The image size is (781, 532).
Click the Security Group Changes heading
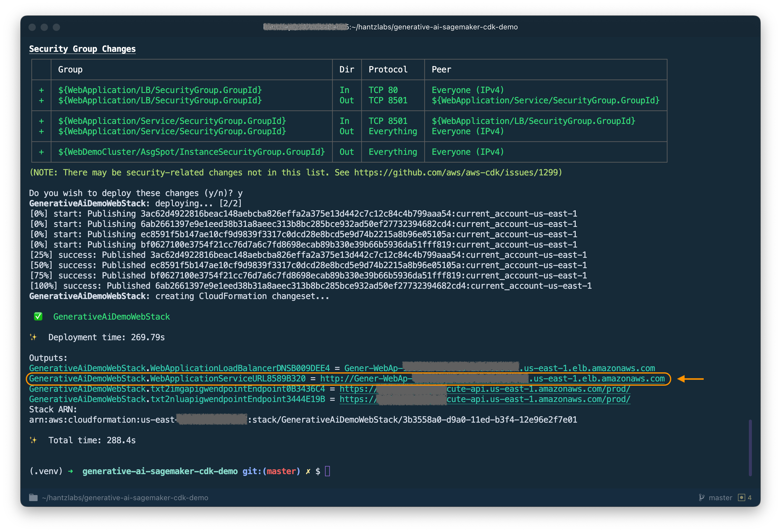tap(82, 49)
